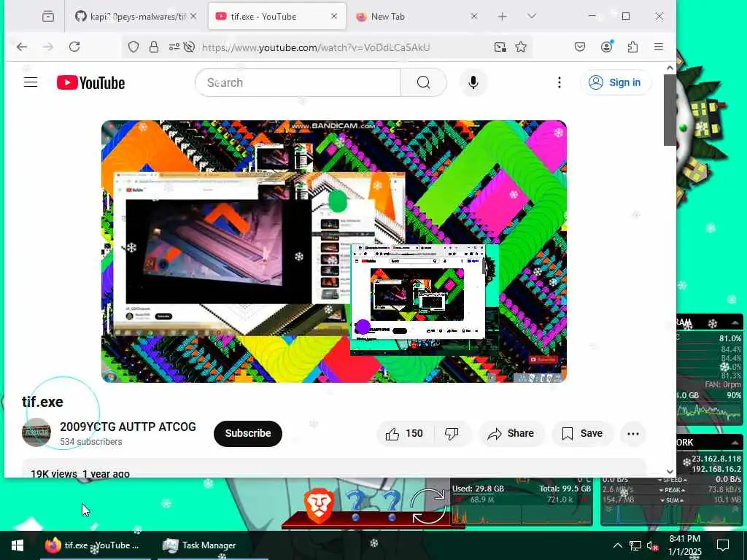Go back using the browser back arrow
Viewport: 747px width, 560px height.
22,47
